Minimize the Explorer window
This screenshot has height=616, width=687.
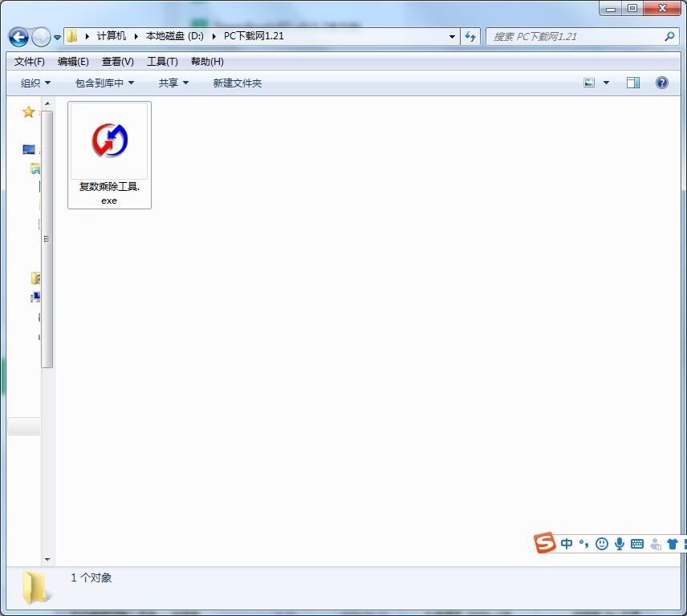click(611, 9)
